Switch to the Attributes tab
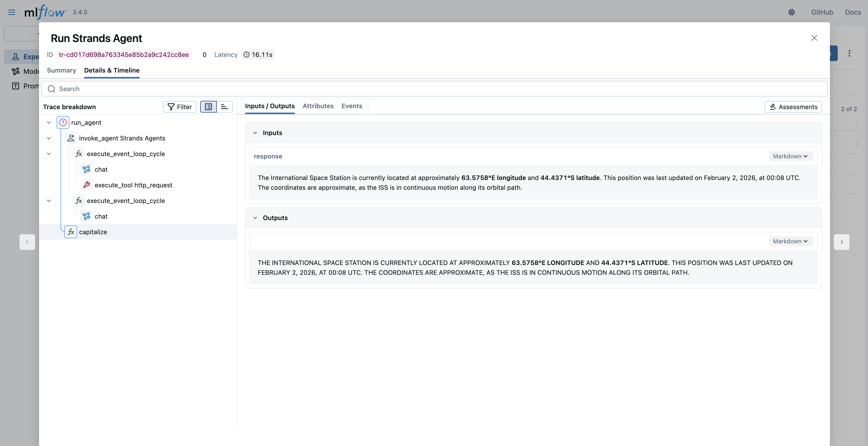The height and width of the screenshot is (446, 868). [318, 106]
